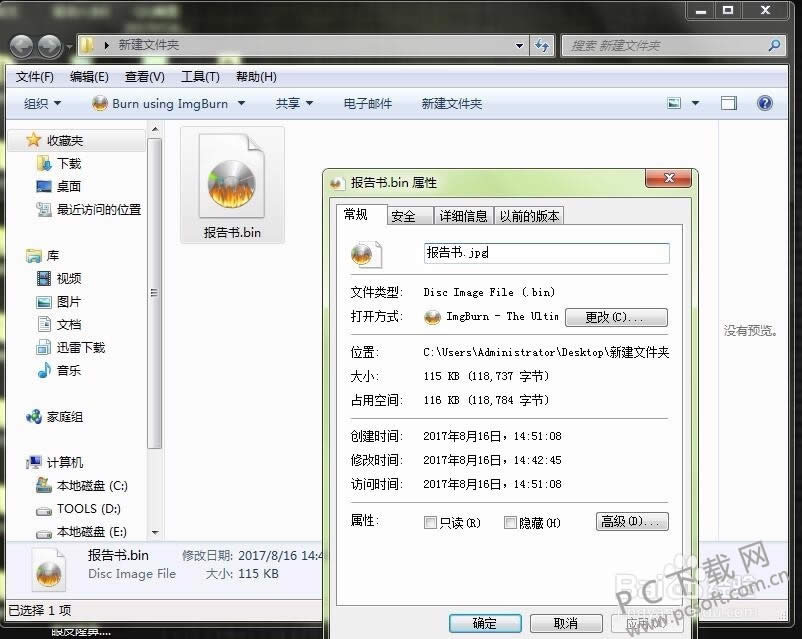Click the help question mark icon
Screen dimensions: 802x639
coord(765,103)
